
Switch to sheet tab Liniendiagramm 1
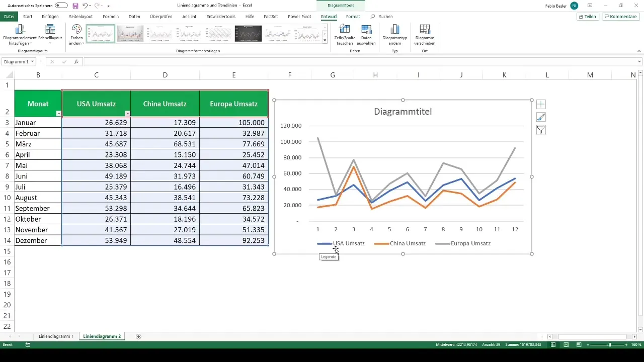tap(56, 336)
